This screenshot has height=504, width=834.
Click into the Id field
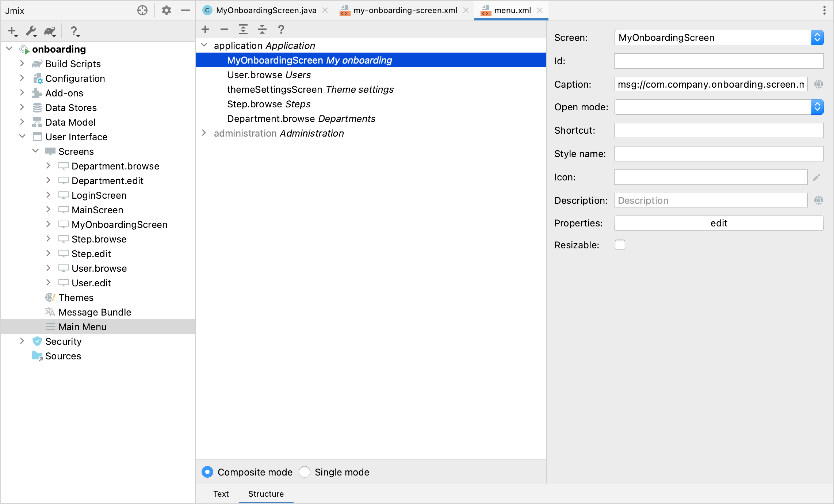point(719,61)
